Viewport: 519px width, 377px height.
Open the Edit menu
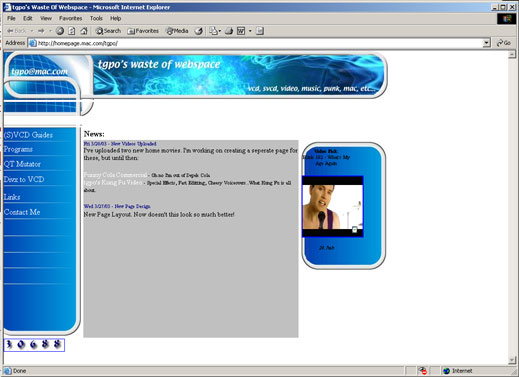(x=28, y=18)
